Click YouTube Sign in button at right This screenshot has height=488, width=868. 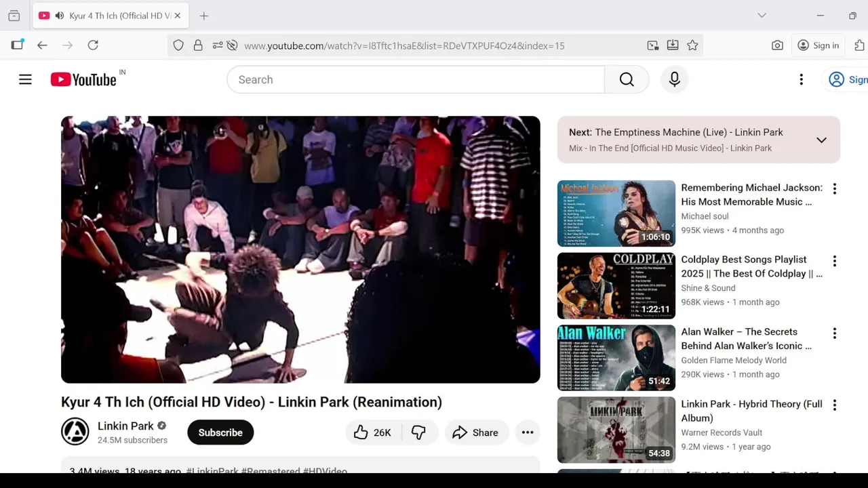pos(846,79)
